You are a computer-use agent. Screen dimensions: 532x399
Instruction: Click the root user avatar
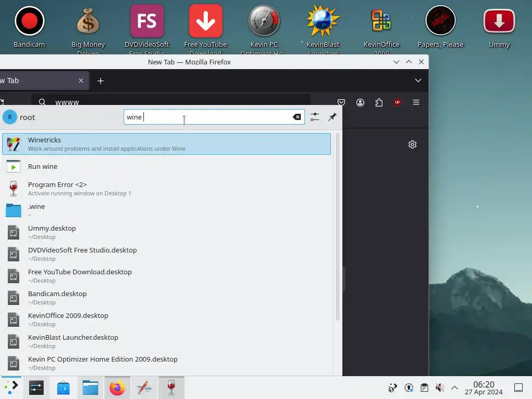(x=10, y=117)
